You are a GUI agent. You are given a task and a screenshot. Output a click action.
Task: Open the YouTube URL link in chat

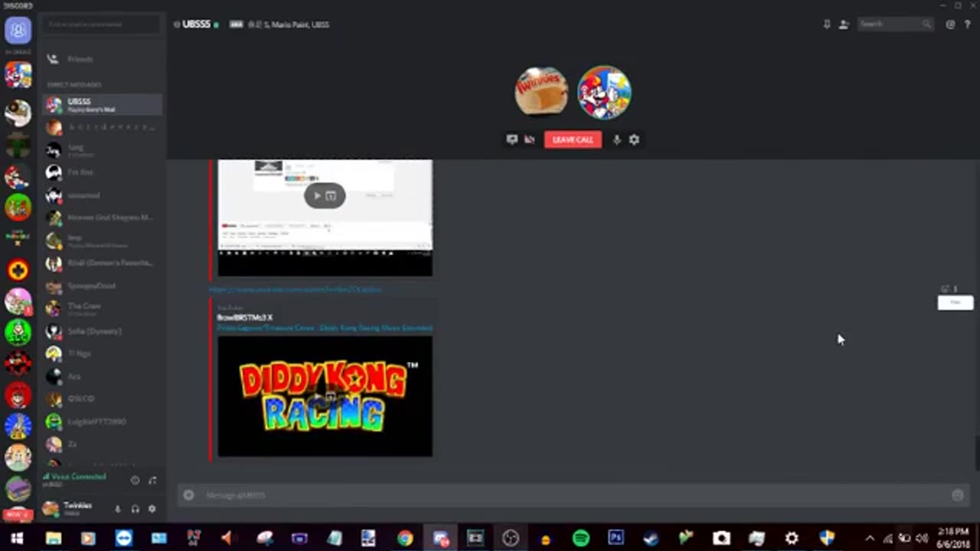[x=296, y=289]
